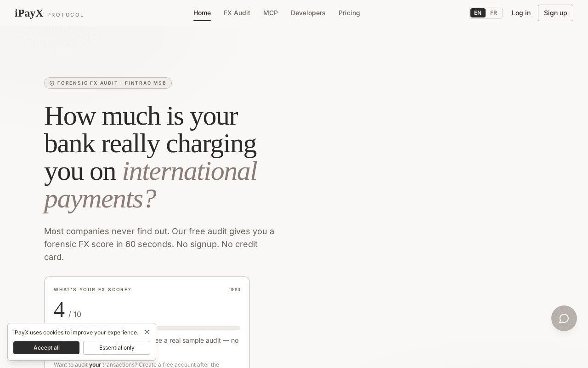Click the "international payments?" headline text
The height and width of the screenshot is (368, 588).
[150, 185]
